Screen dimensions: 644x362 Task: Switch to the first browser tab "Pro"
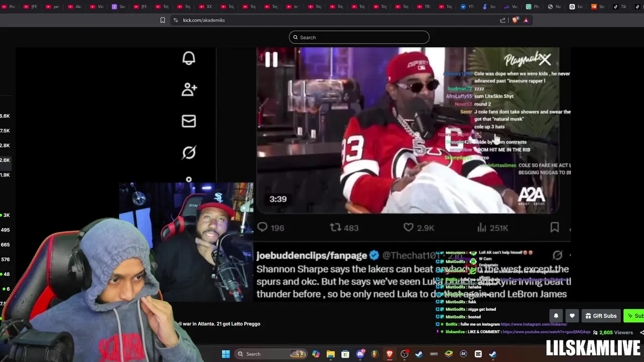coord(9,7)
